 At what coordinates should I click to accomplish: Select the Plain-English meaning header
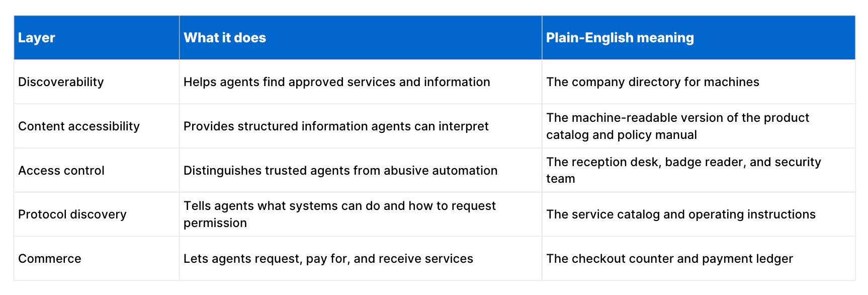[699, 38]
